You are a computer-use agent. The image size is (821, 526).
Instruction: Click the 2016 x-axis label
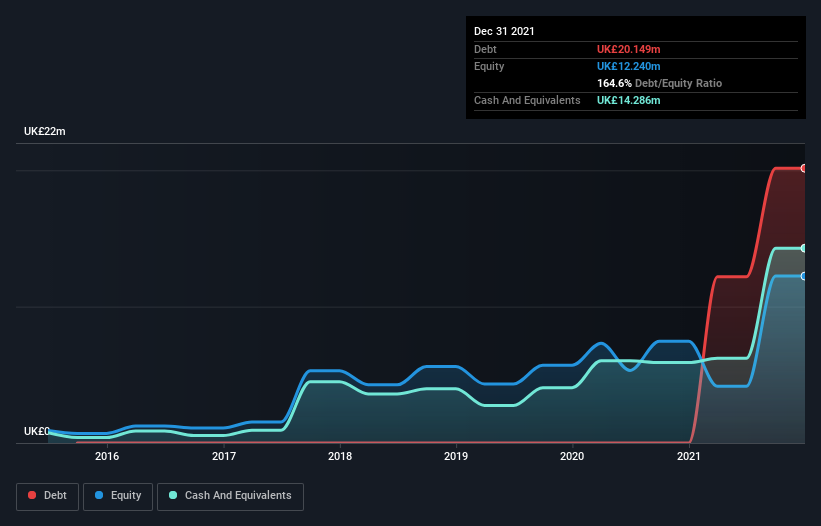click(x=107, y=456)
